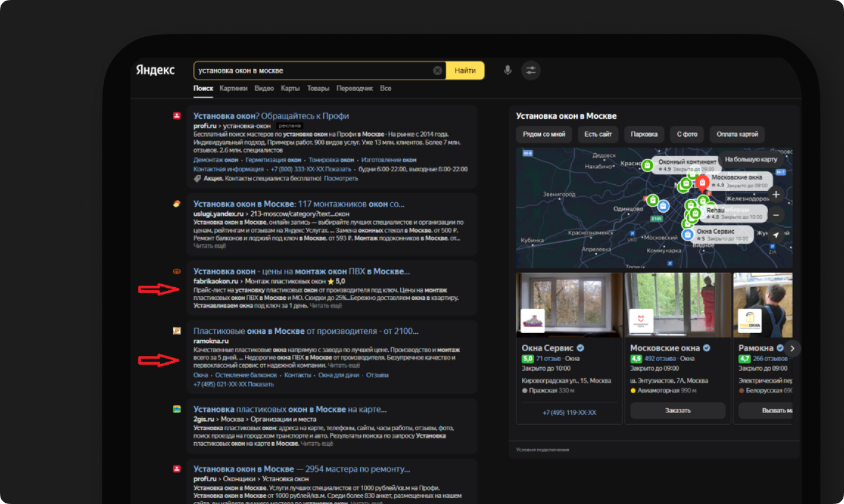This screenshot has width=844, height=504.
Task: Click the 2gis.ru result favicon
Action: [176, 409]
